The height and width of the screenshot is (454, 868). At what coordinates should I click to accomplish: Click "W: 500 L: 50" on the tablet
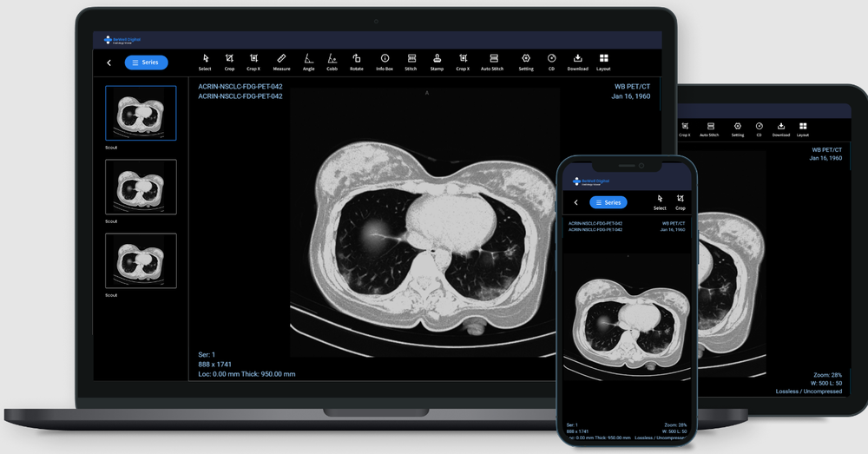pos(826,383)
